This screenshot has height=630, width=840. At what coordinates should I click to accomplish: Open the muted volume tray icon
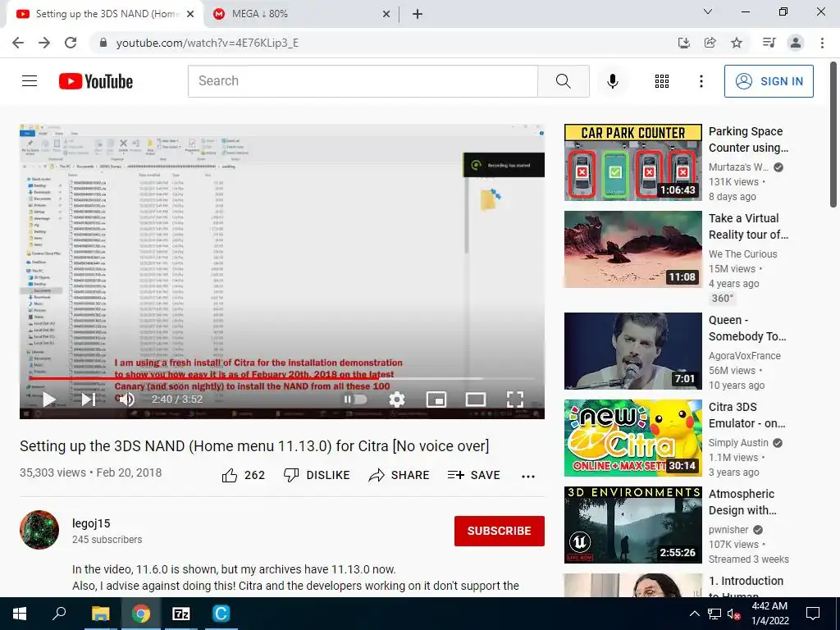click(733, 614)
